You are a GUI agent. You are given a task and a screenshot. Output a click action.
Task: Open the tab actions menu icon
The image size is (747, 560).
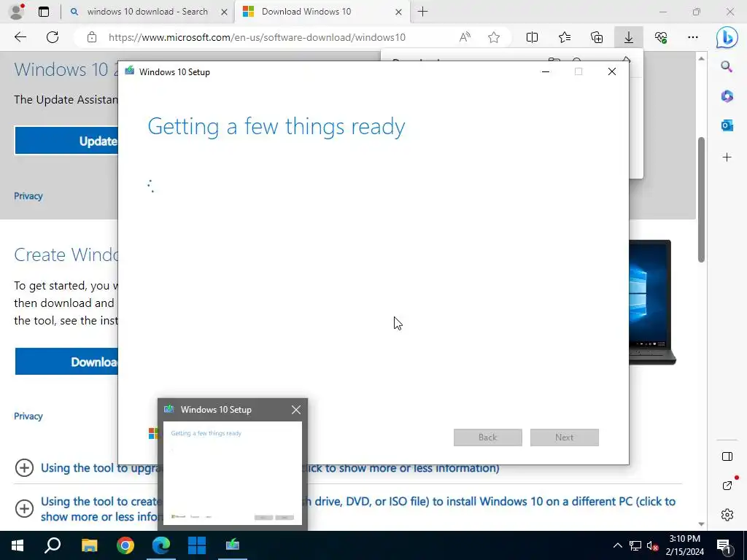point(44,12)
